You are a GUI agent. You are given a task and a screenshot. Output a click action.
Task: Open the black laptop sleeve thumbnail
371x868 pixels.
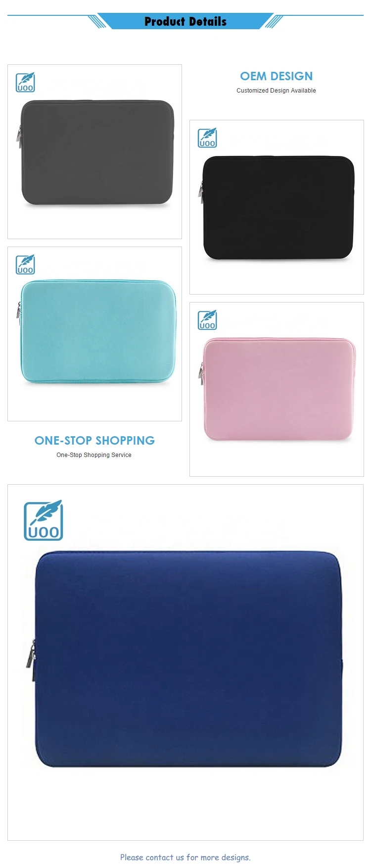[277, 207]
